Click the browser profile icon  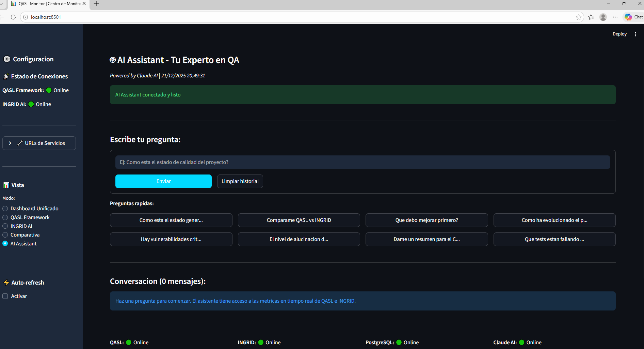pos(603,17)
